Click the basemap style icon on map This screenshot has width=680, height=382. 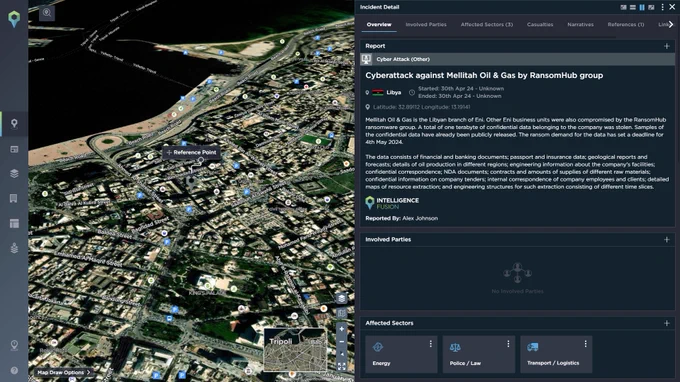click(341, 313)
